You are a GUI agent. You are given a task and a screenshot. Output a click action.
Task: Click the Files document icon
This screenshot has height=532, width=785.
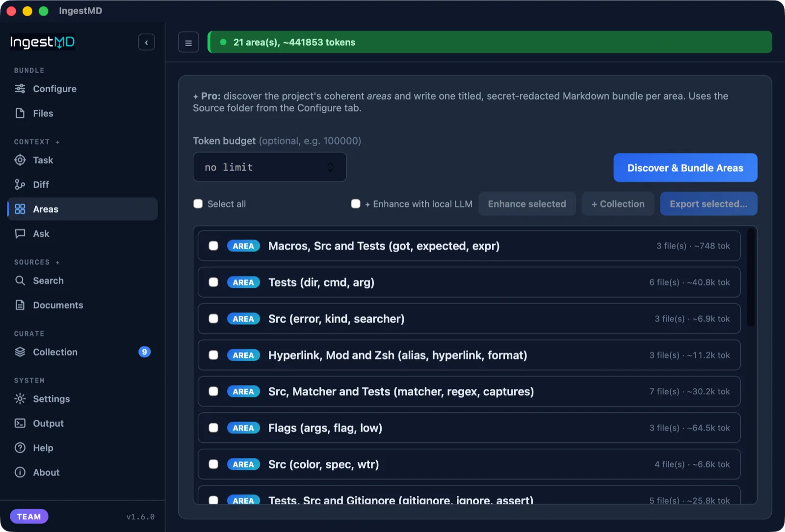[x=20, y=113]
